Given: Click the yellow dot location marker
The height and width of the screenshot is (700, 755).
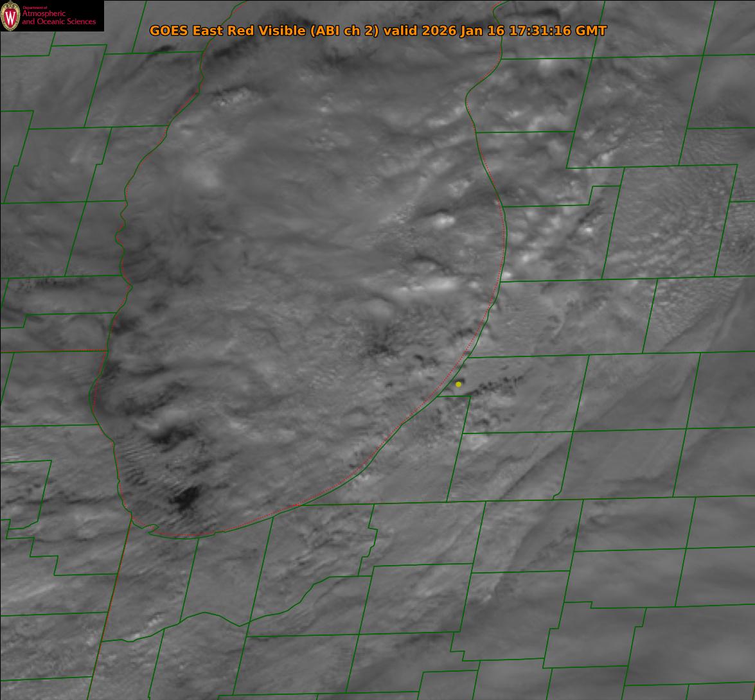Looking at the screenshot, I should point(458,384).
